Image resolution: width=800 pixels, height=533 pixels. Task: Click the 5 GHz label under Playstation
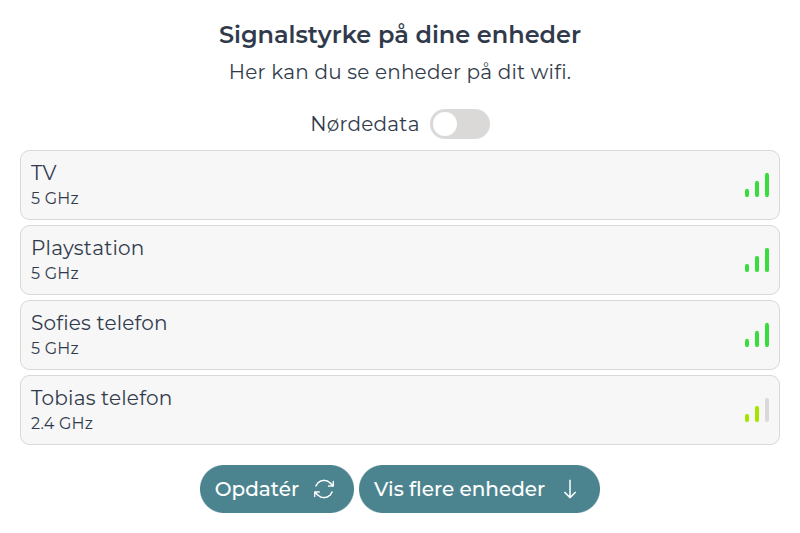click(55, 273)
